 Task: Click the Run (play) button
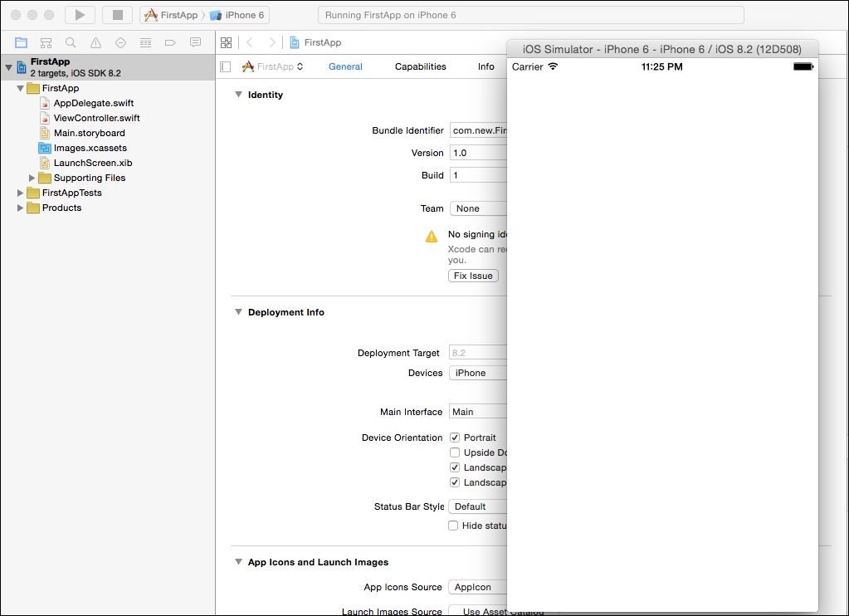80,15
